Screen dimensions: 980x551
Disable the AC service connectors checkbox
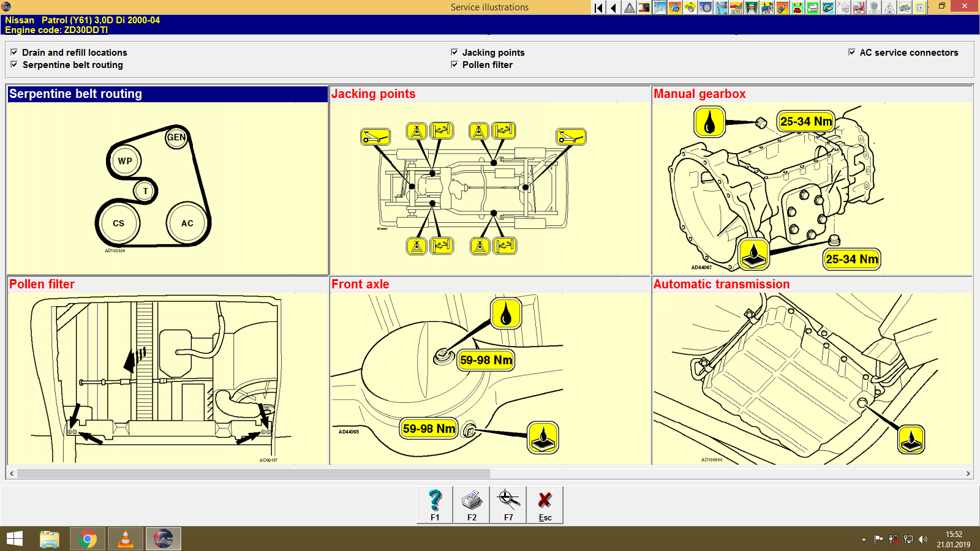851,52
